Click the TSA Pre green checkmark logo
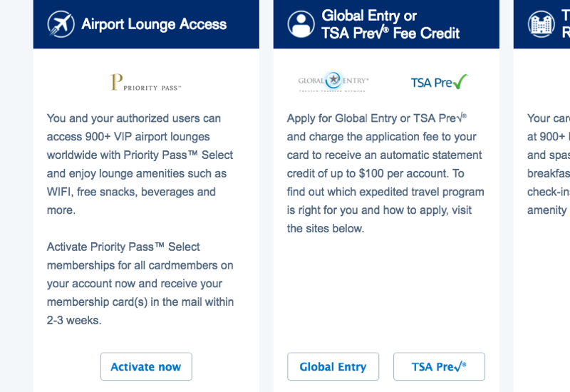 439,82
